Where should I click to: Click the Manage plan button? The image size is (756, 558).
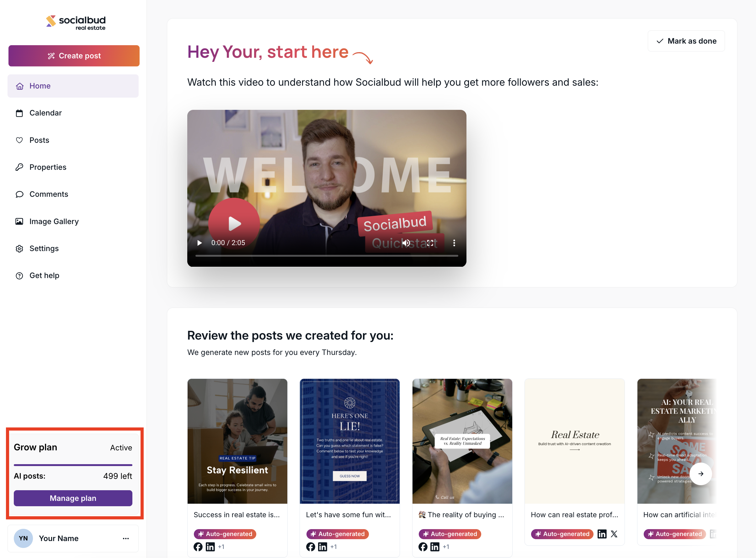[x=73, y=498]
